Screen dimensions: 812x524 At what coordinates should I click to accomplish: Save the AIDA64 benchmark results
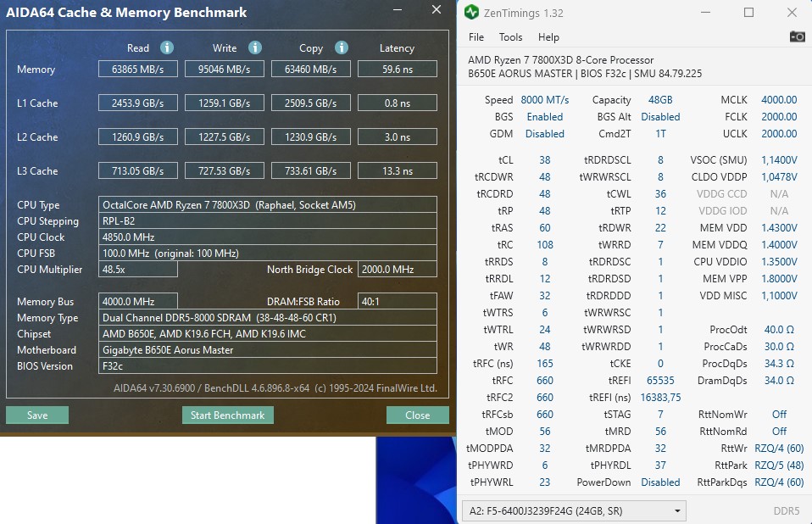[37, 415]
